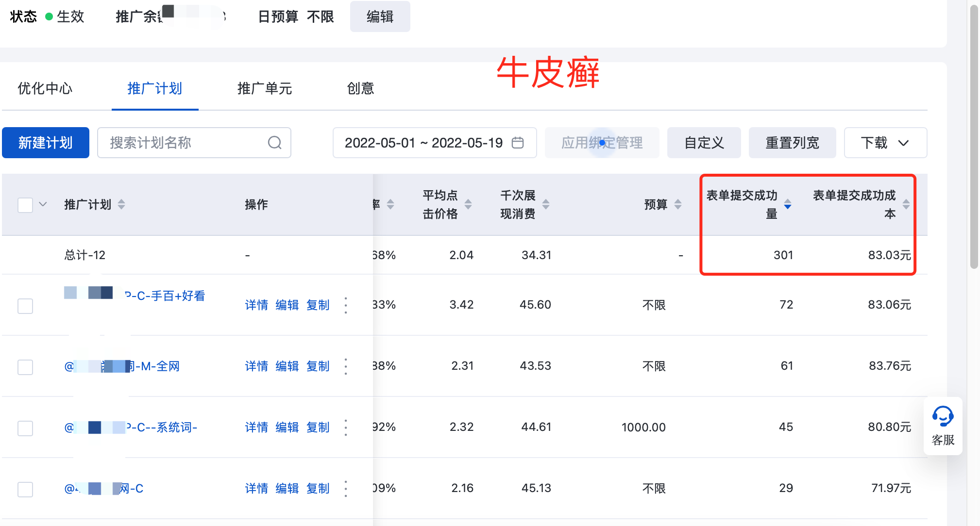Click the vertical page scrollbar
This screenshot has width=980, height=526.
pos(974,136)
